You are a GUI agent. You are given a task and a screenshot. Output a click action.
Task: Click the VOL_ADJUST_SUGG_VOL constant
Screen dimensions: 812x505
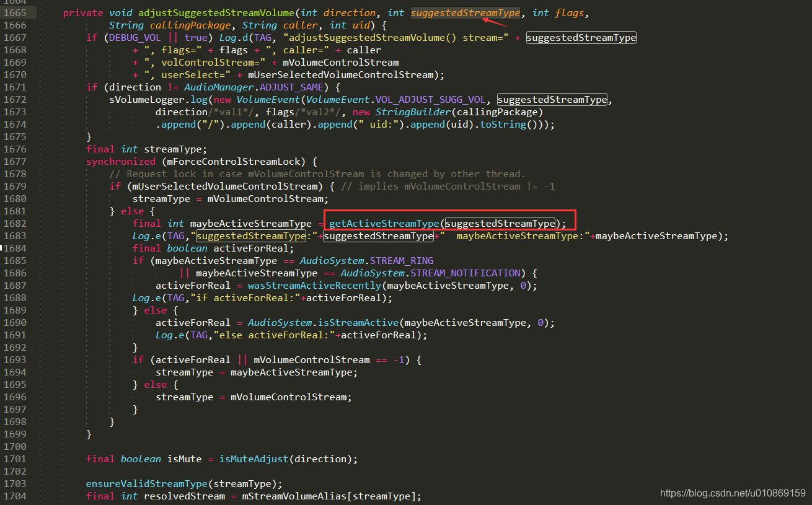click(432, 100)
